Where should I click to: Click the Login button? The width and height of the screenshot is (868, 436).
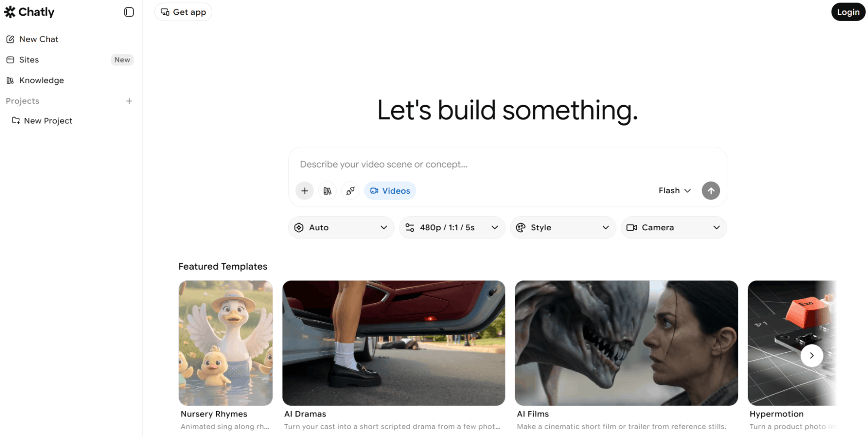point(848,12)
